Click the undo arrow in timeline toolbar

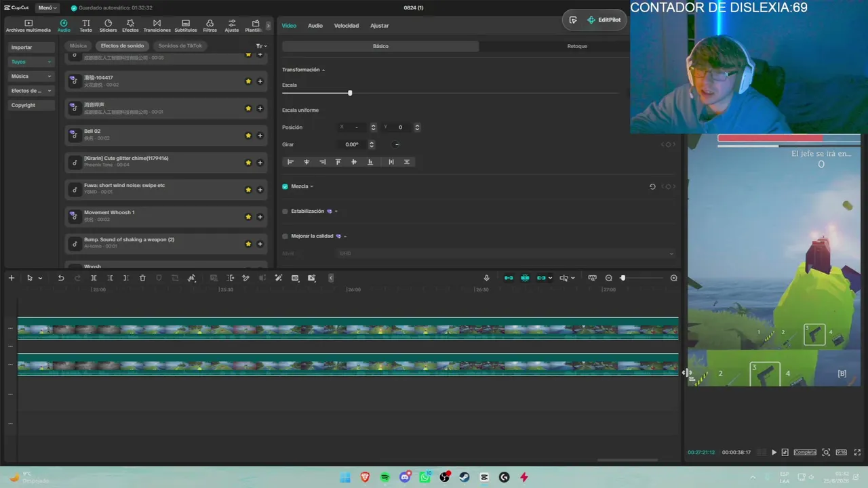tap(61, 278)
